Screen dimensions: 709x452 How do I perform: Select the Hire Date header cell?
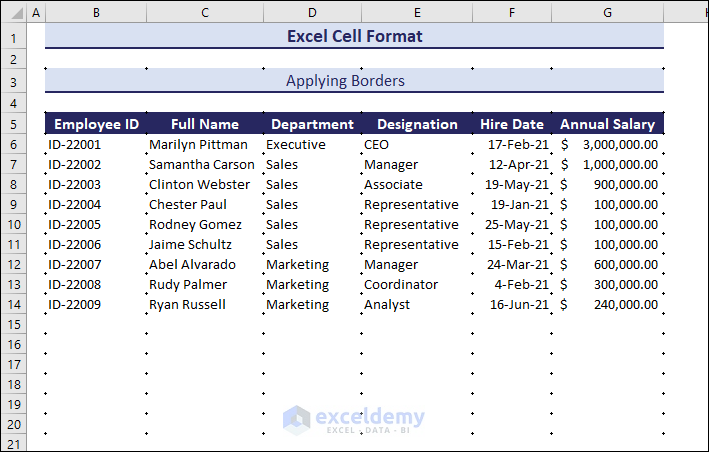[x=511, y=125]
